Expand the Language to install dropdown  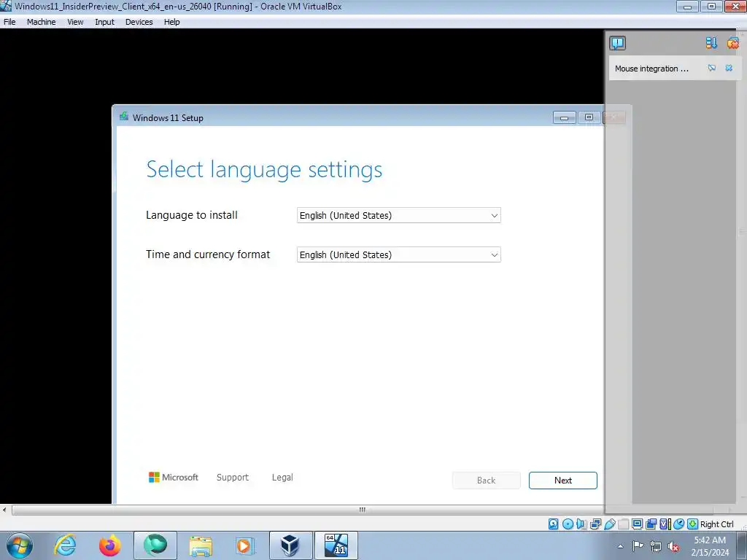click(x=399, y=215)
